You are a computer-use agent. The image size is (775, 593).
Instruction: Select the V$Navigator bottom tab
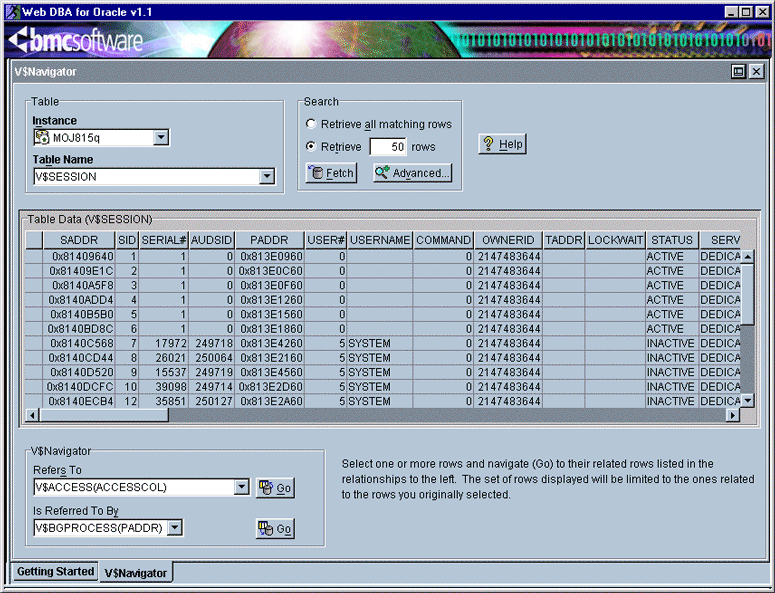point(135,573)
